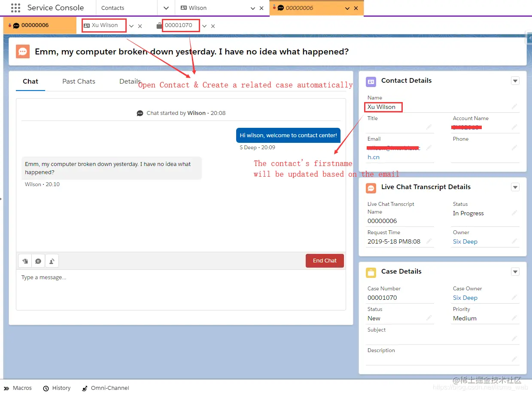Select the Xu Wilson subtab
Viewport: 532px width, 395px height.
pos(105,25)
